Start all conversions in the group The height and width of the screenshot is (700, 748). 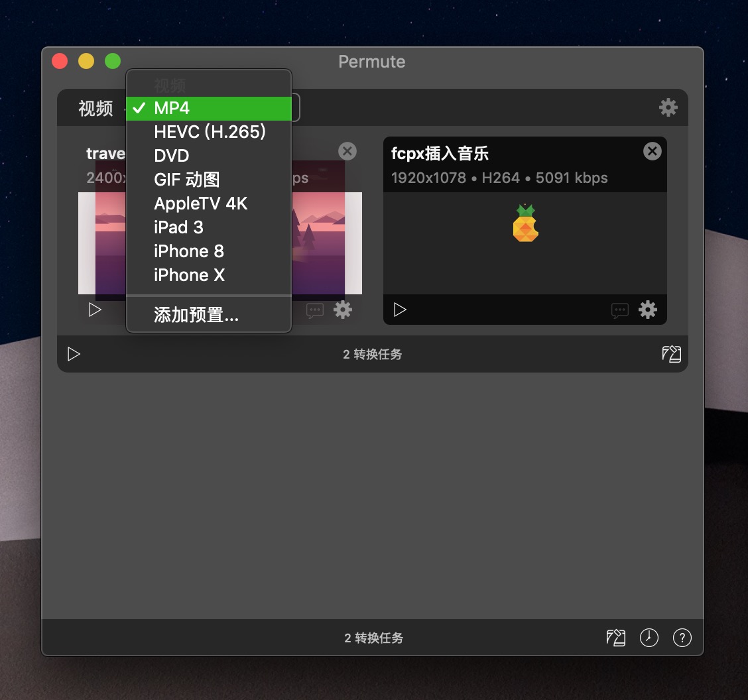point(74,354)
